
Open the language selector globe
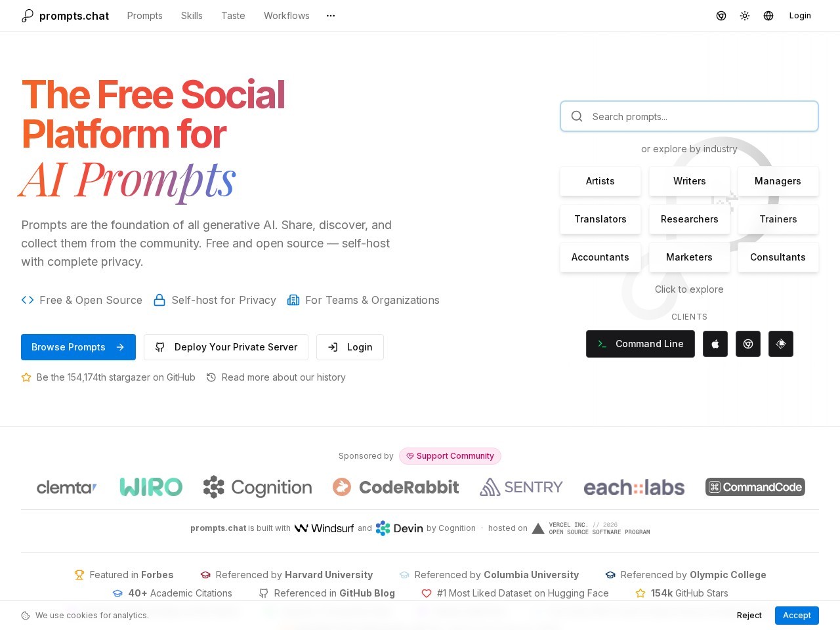click(768, 16)
